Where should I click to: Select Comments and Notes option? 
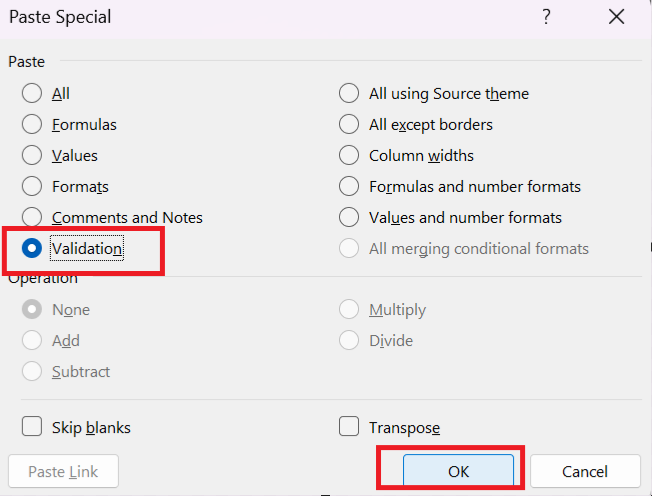click(32, 218)
